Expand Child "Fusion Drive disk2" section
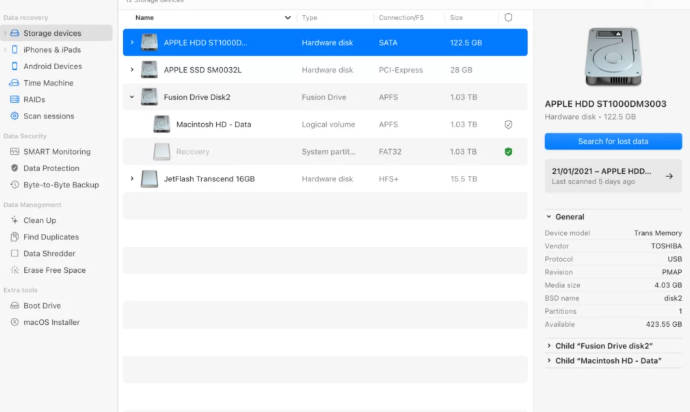690x412 pixels. (x=549, y=346)
